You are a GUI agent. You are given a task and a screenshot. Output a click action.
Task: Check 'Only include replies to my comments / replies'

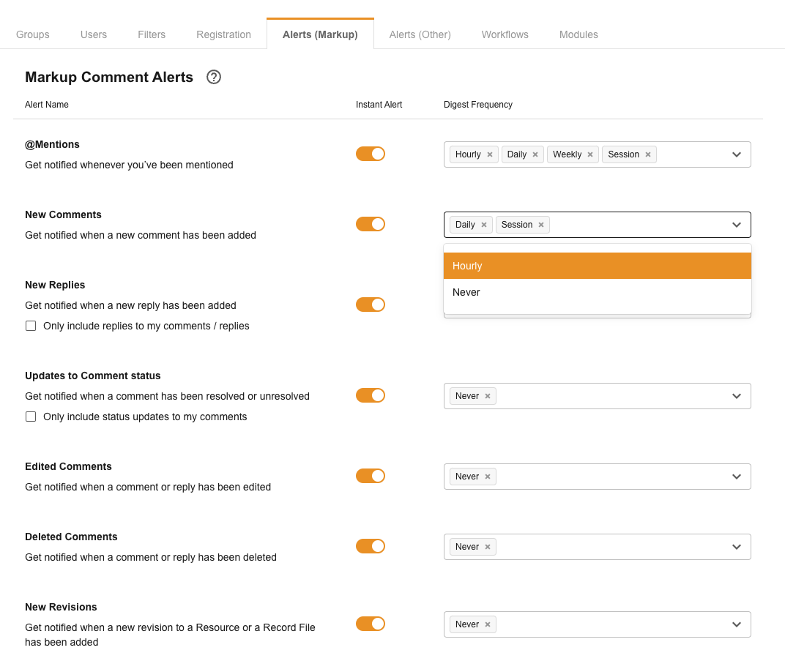click(31, 326)
